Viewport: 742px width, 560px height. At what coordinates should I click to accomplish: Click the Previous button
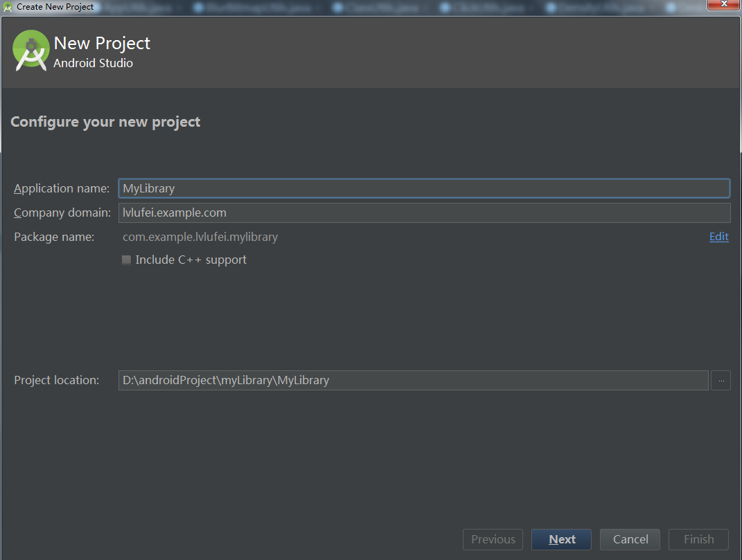pyautogui.click(x=493, y=539)
